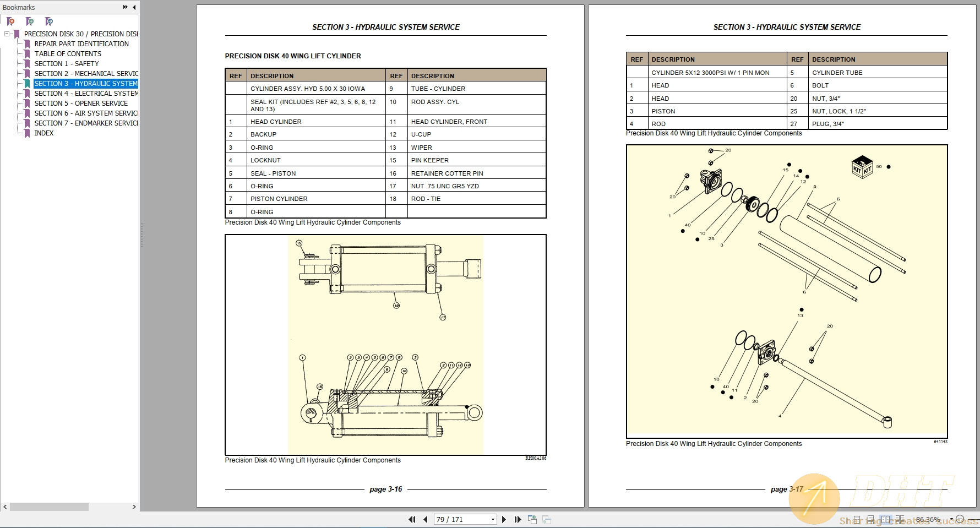Screen dimensions: 980x528
Task: Click the zoom percentage value 86.36%
Action: (928, 519)
